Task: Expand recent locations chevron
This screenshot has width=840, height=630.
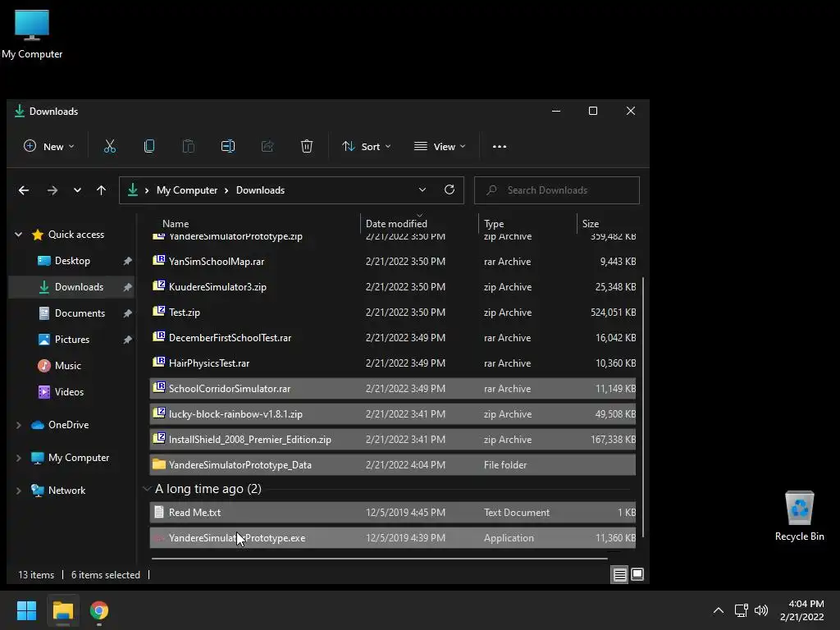Action: click(x=78, y=190)
